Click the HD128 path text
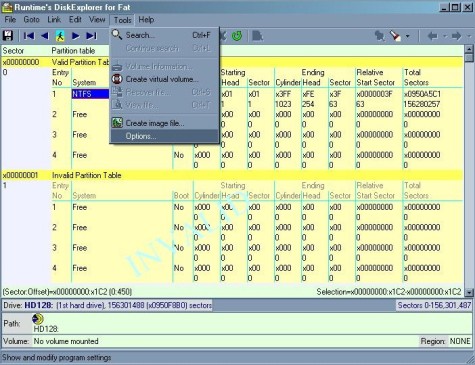This screenshot has height=365, width=475. click(x=46, y=329)
